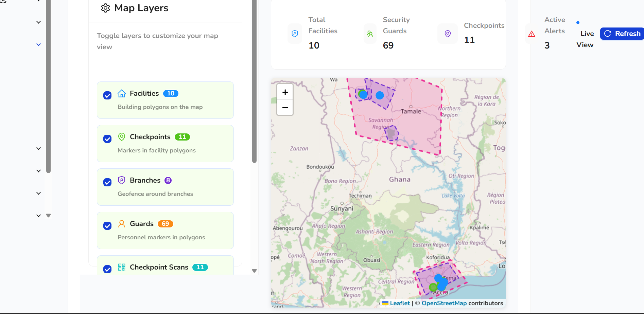The width and height of the screenshot is (644, 314).
Task: Zoom out on the map
Action: coord(285,107)
